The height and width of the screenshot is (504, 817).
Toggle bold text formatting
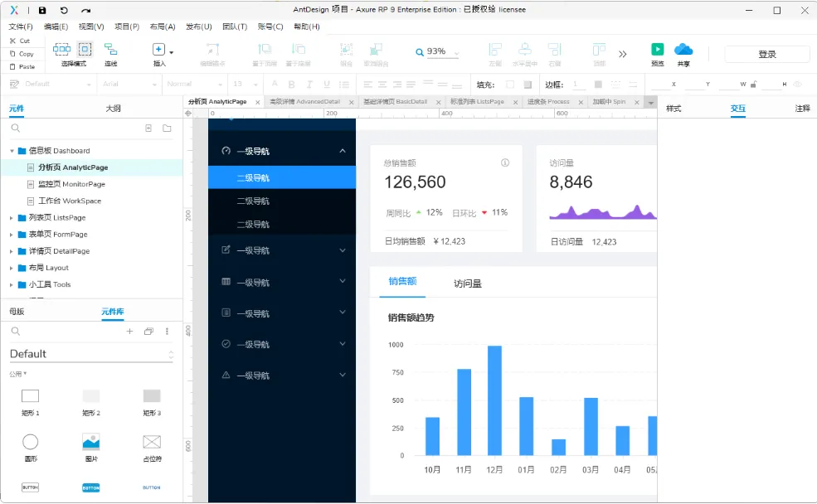click(292, 85)
